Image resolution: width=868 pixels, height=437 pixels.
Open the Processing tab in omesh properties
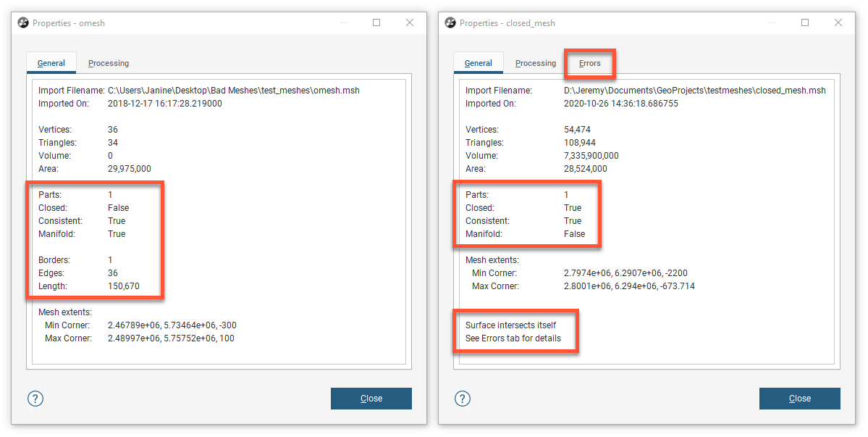point(109,63)
